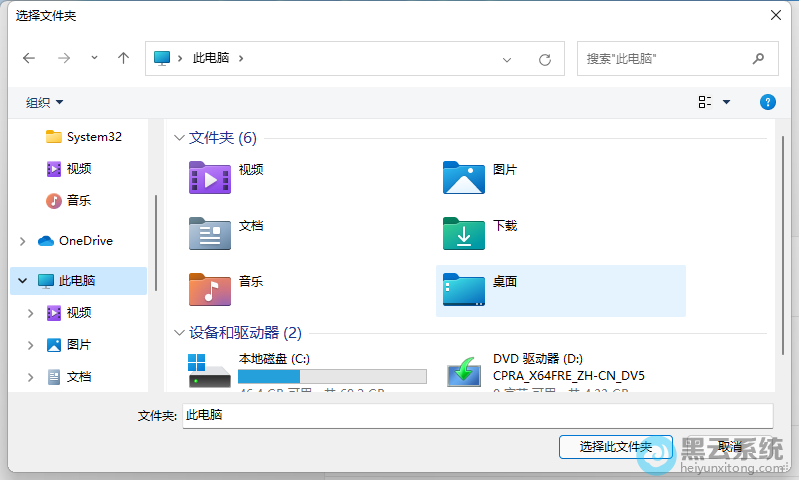Click the 文件夹 name input field
Screen dimensions: 799x480
477,415
